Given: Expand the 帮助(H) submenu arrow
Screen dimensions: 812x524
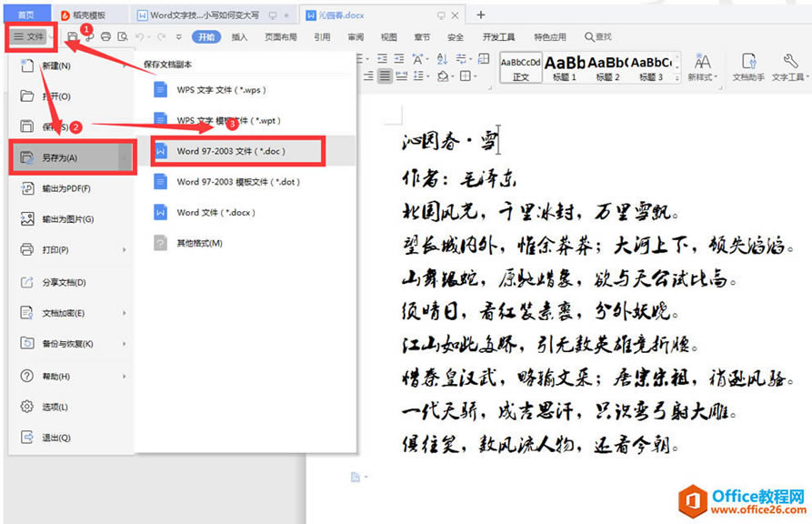Looking at the screenshot, I should pos(125,377).
